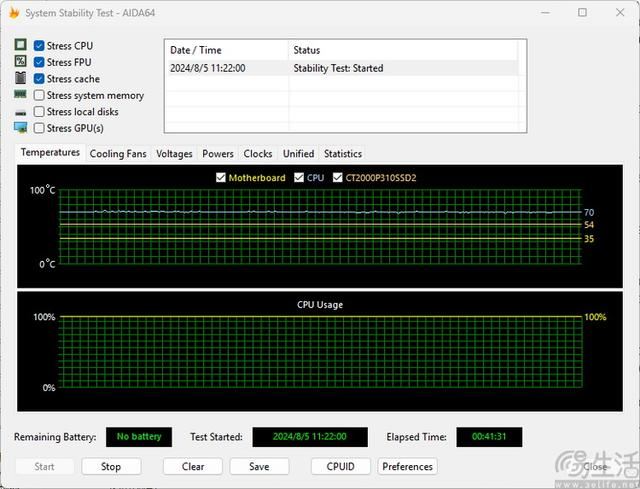
Task: Toggle the CT2000P310SSD2 temperature series
Action: coord(339,178)
